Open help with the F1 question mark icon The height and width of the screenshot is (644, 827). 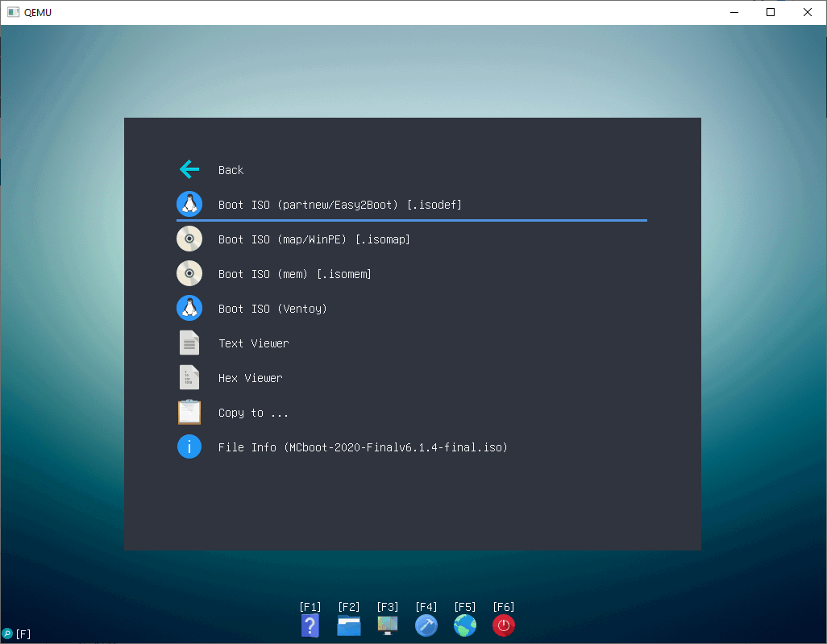(310, 625)
